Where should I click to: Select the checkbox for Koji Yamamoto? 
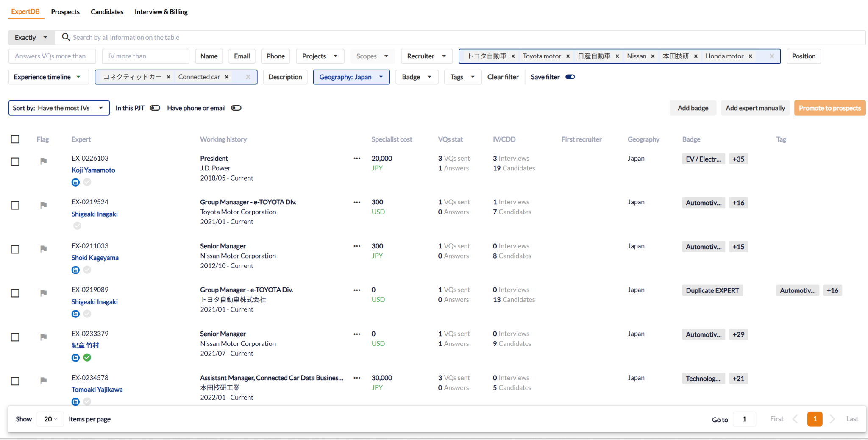click(15, 162)
